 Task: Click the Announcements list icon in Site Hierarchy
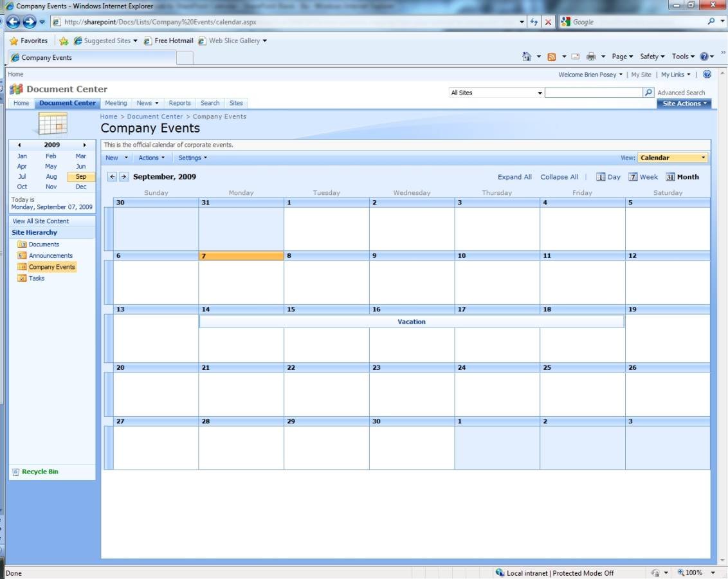pyautogui.click(x=22, y=255)
